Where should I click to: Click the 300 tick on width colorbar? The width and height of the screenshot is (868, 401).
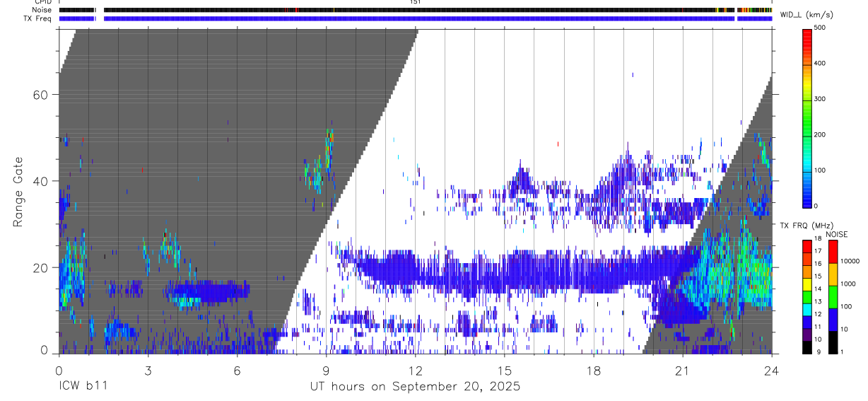[820, 99]
